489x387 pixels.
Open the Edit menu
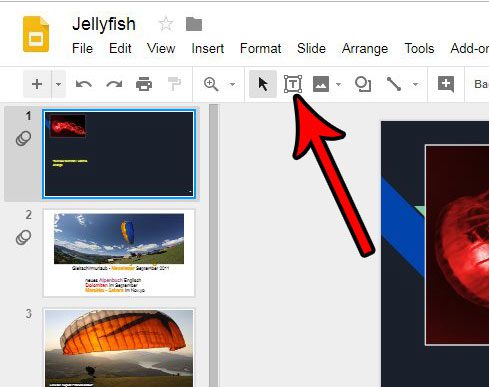tap(120, 49)
